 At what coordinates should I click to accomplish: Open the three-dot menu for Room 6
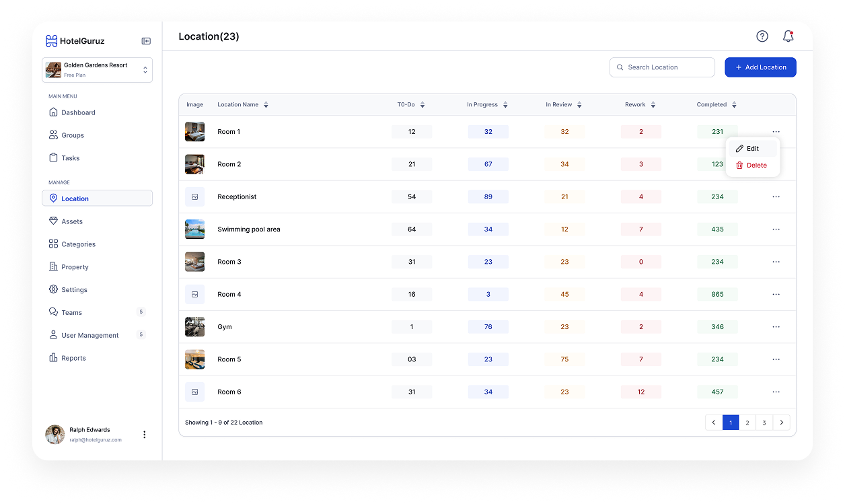click(x=776, y=392)
